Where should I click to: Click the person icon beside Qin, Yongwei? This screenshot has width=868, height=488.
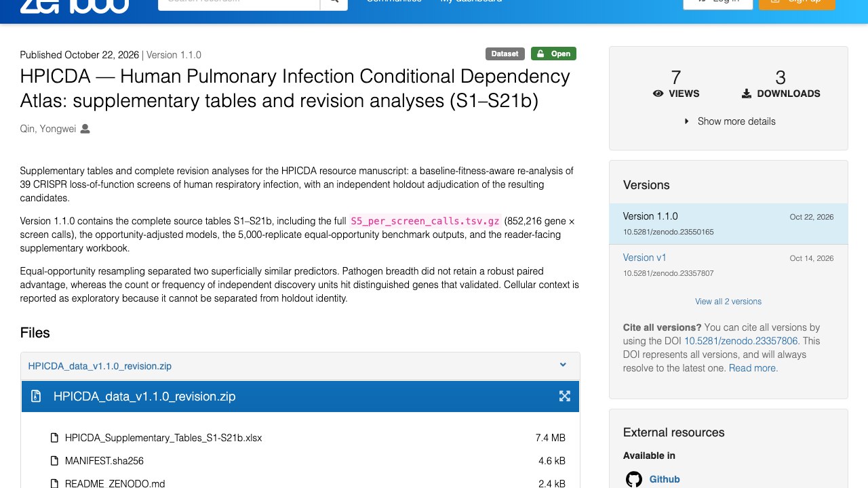point(85,129)
